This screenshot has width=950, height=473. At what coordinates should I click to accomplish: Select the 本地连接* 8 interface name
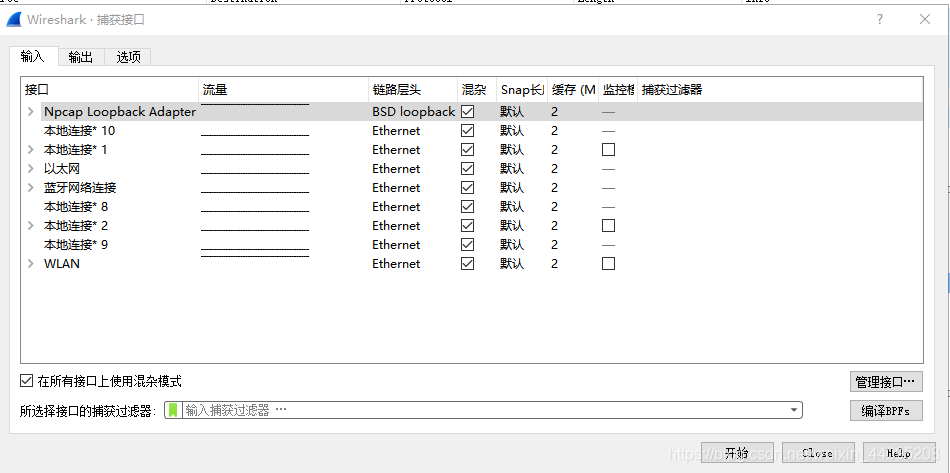pos(76,207)
